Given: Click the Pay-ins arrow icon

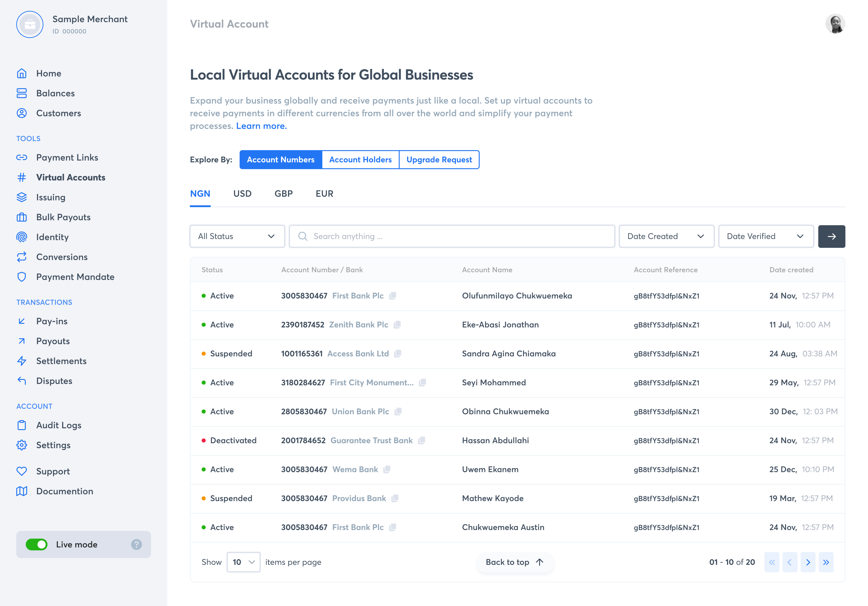Looking at the screenshot, I should (x=21, y=321).
